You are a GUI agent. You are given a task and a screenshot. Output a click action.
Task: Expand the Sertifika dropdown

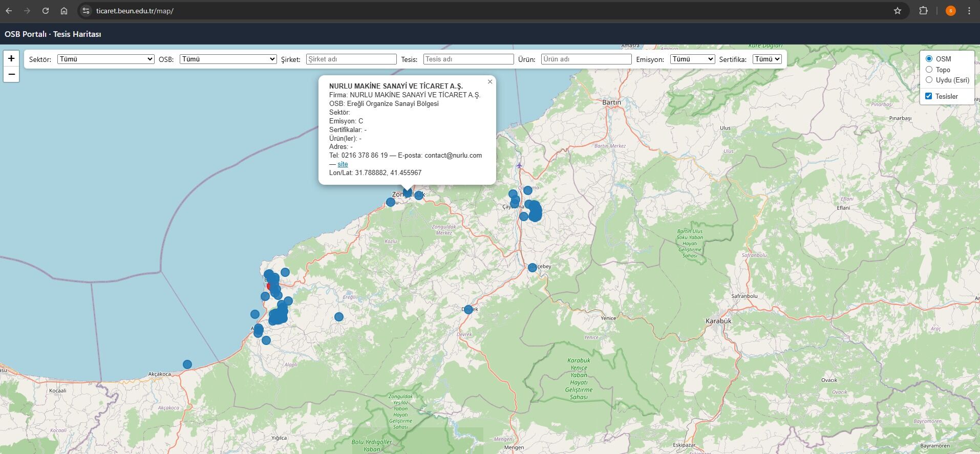point(766,59)
